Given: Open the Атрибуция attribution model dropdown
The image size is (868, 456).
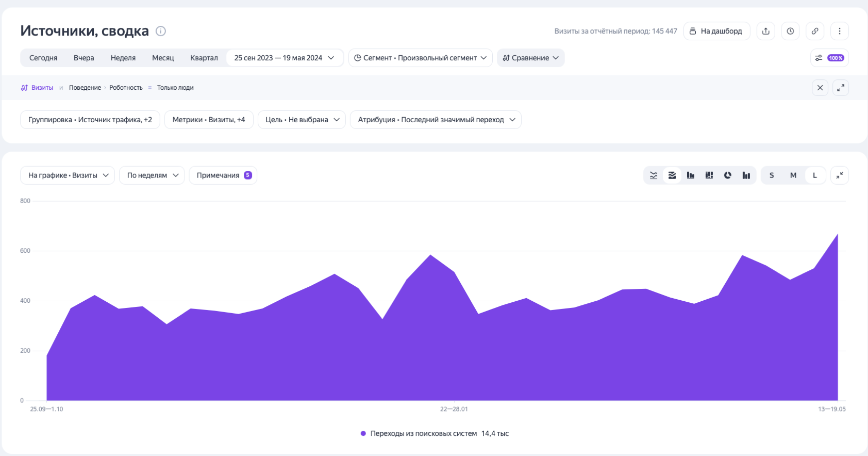Looking at the screenshot, I should (x=436, y=120).
